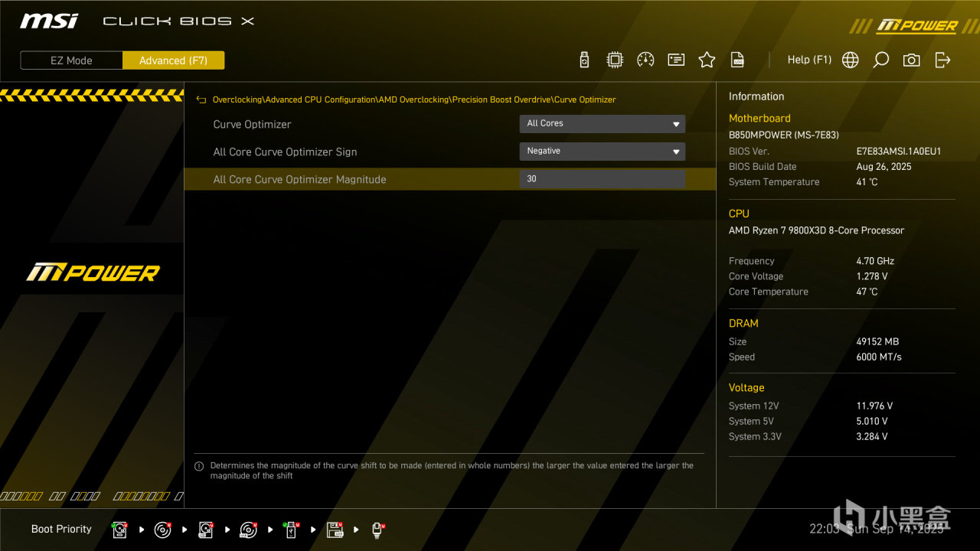The height and width of the screenshot is (551, 980).
Task: Open the M-Flash USB update icon
Action: (584, 60)
